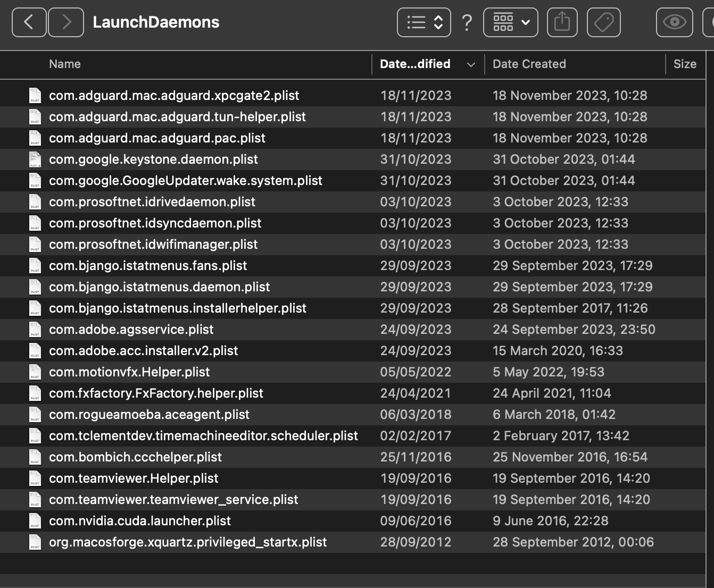Click the created date 6 March 2018, 01:42
The height and width of the screenshot is (588, 714).
(x=554, y=415)
